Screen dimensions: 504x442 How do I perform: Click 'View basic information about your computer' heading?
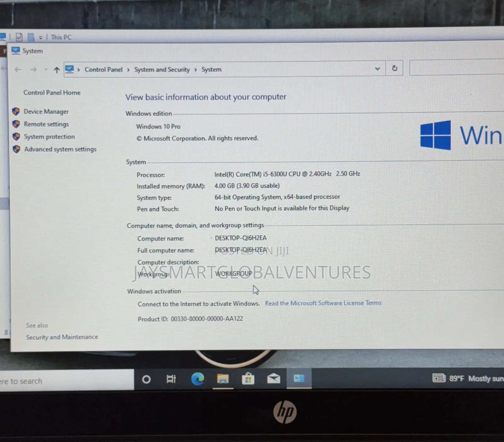pyautogui.click(x=206, y=97)
